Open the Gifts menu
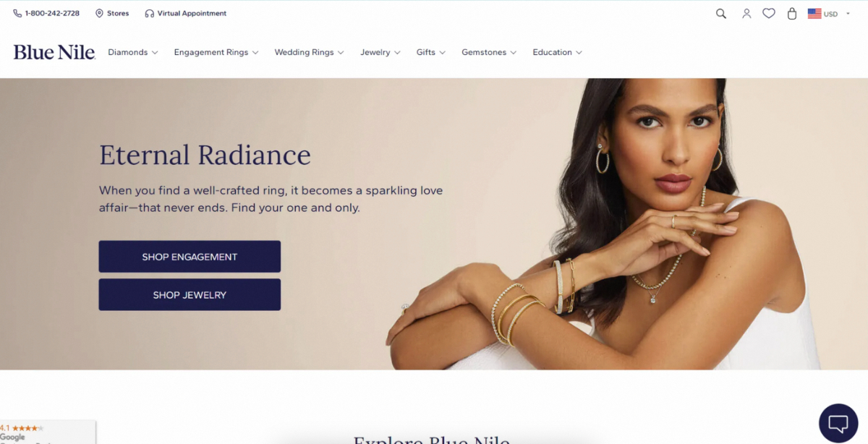Screen dimensions: 868x444 pos(431,52)
